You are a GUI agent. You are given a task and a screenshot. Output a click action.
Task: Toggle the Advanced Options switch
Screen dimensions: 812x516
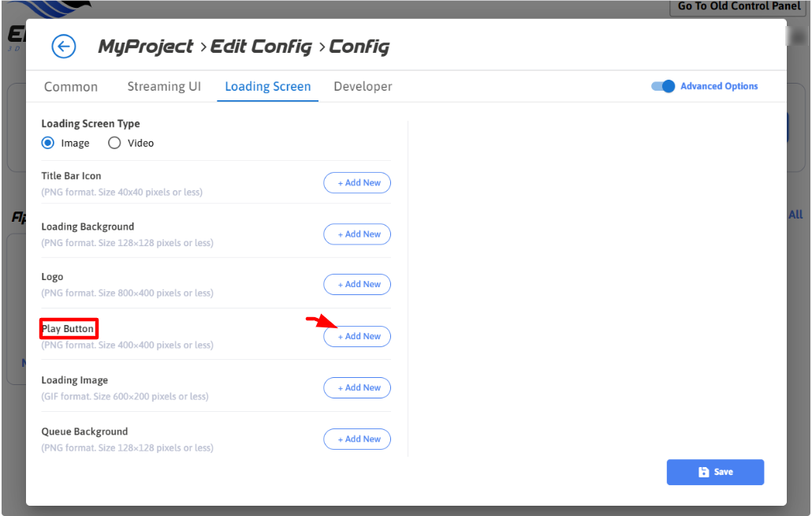point(663,86)
